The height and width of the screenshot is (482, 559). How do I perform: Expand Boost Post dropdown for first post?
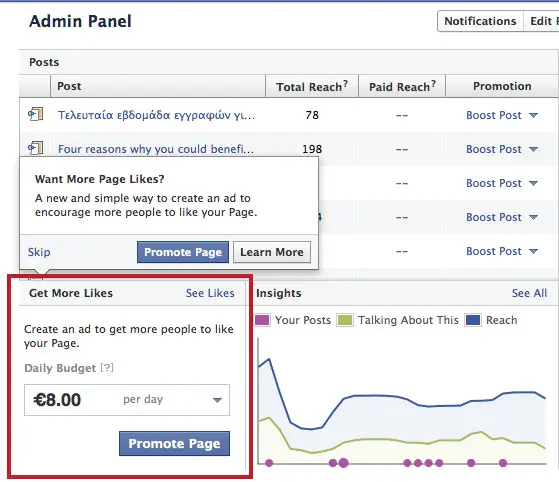coord(533,115)
